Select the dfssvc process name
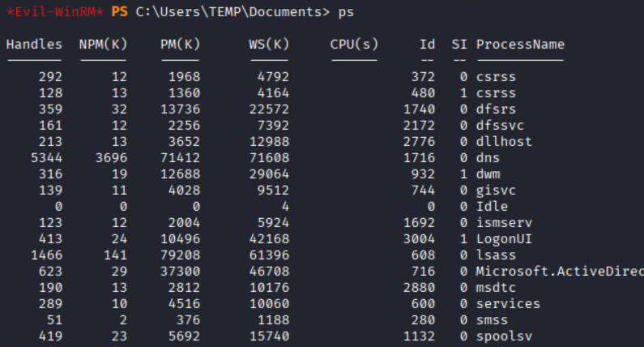 (x=500, y=126)
